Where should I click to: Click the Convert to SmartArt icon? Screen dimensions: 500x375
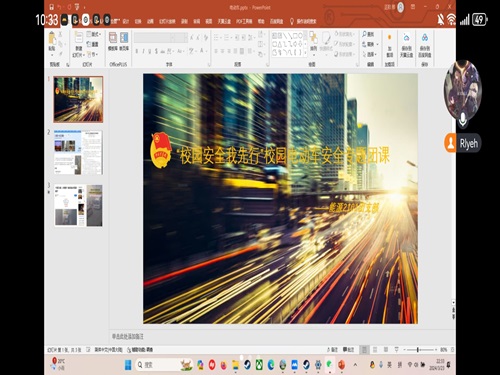pos(261,54)
